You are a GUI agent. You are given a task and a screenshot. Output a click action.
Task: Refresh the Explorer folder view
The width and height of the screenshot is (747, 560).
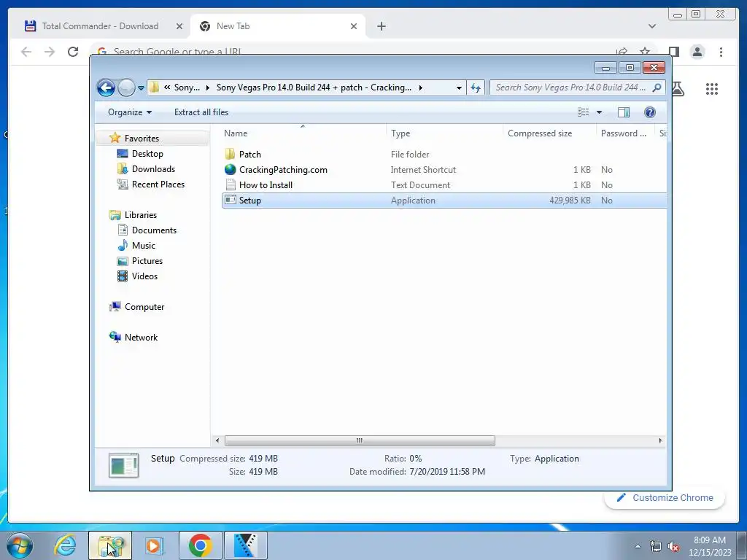pos(476,87)
